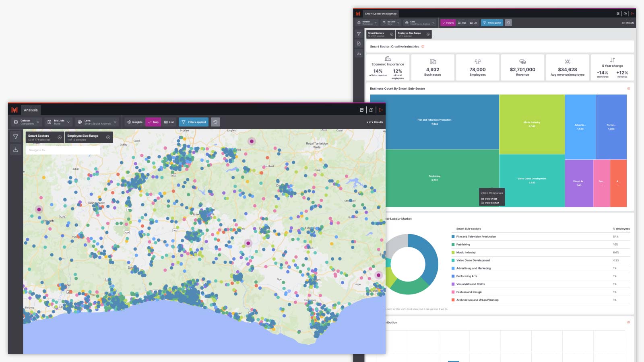The width and height of the screenshot is (644, 362).
Task: Click the Businesses 4,932 stat card
Action: click(x=433, y=68)
